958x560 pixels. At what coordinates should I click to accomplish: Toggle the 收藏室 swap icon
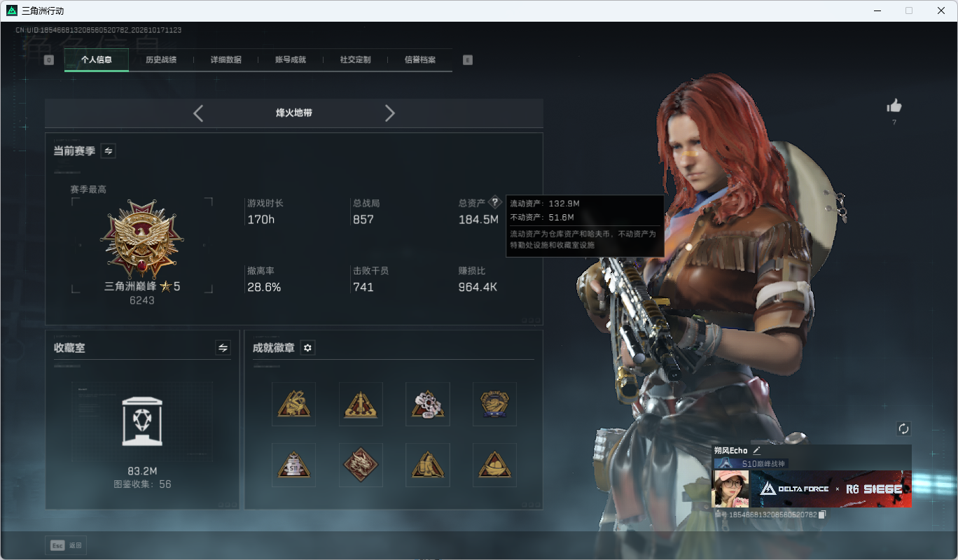coord(223,347)
